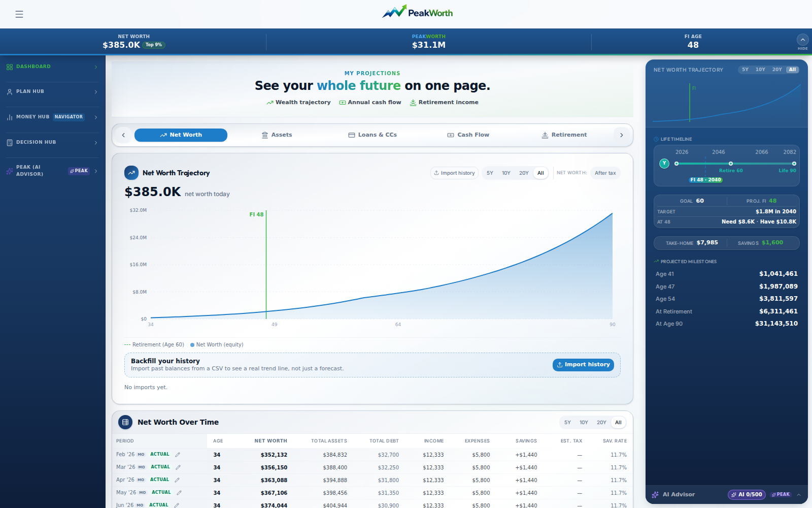Select 10Y range on Net Worth Trajectory chart
This screenshot has height=508, width=812.
[506, 173]
